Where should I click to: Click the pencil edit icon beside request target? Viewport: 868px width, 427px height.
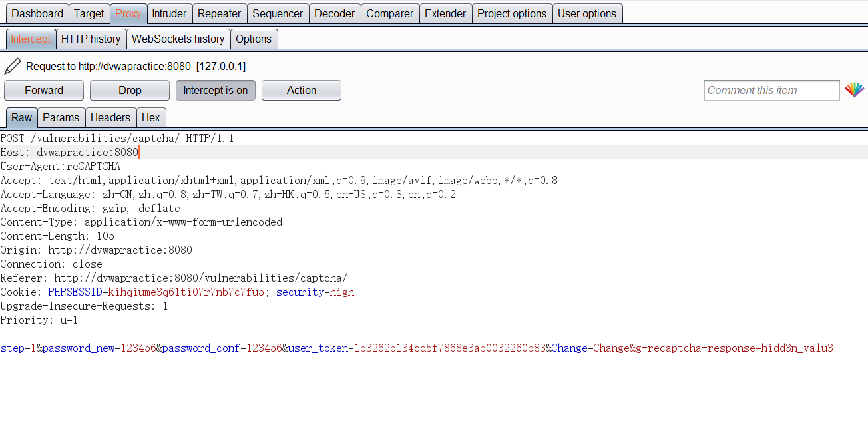point(13,66)
